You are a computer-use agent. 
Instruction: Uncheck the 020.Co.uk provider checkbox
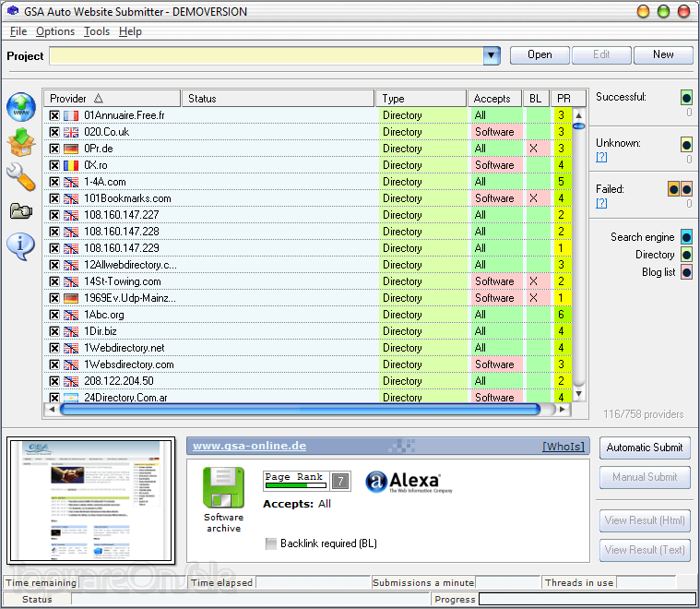54,132
